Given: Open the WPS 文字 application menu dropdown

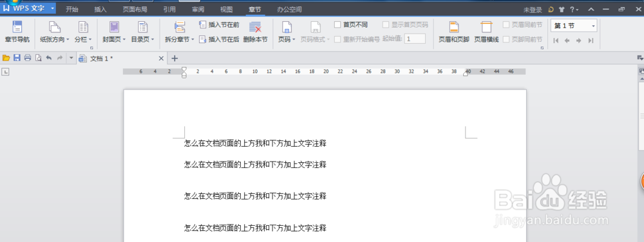Looking at the screenshot, I should coord(53,8).
